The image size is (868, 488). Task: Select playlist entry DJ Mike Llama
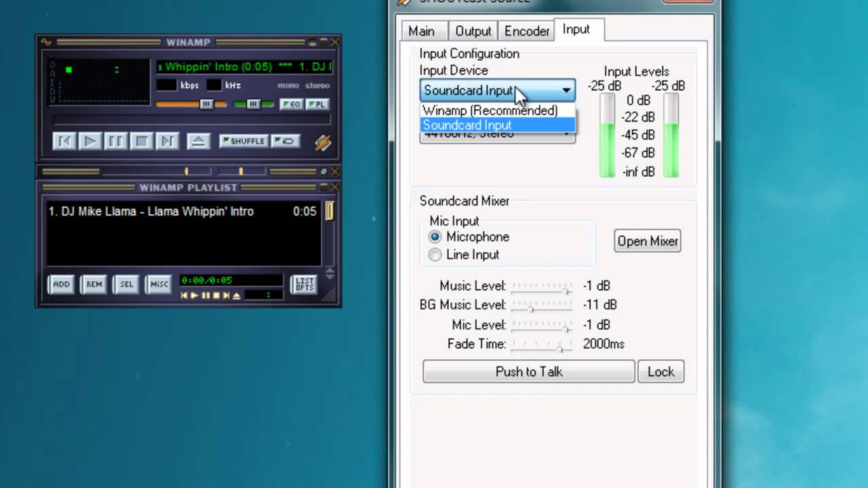click(x=182, y=211)
